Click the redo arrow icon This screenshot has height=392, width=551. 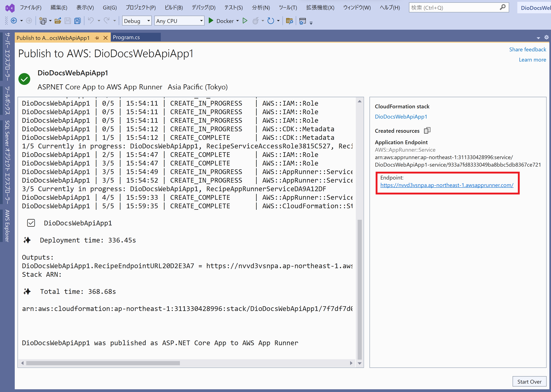point(107,21)
